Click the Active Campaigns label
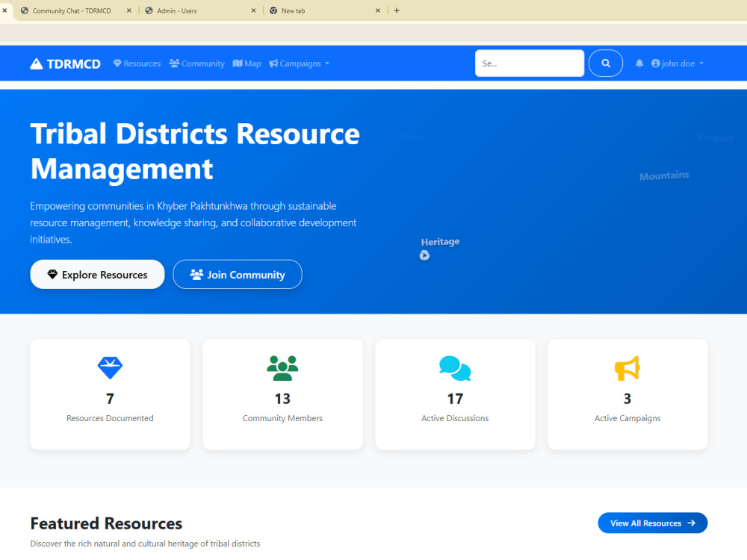Viewport: 747px width, 560px height. [627, 418]
